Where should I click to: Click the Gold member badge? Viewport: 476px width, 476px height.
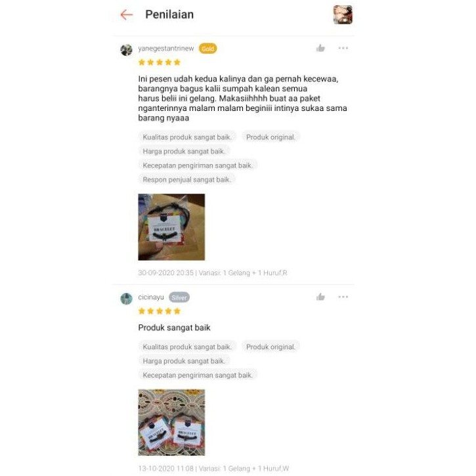(208, 49)
